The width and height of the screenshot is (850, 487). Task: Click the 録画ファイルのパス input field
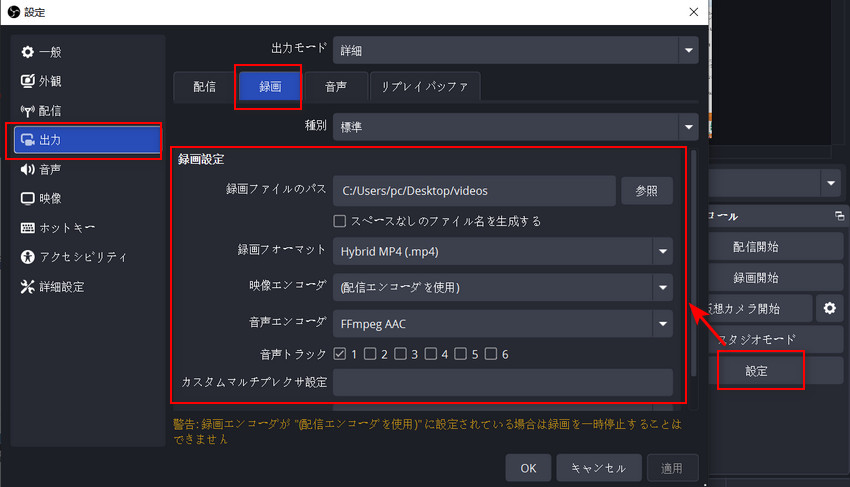pos(474,191)
